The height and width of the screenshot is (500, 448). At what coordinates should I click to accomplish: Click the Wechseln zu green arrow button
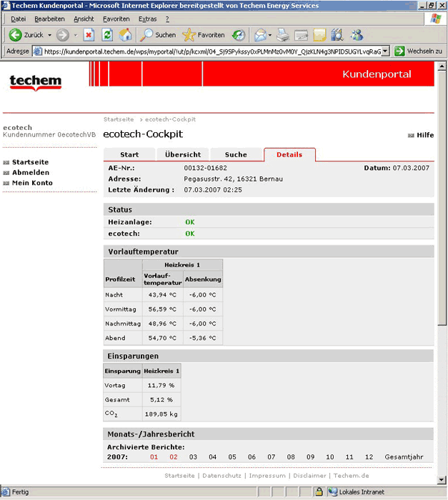tap(399, 51)
